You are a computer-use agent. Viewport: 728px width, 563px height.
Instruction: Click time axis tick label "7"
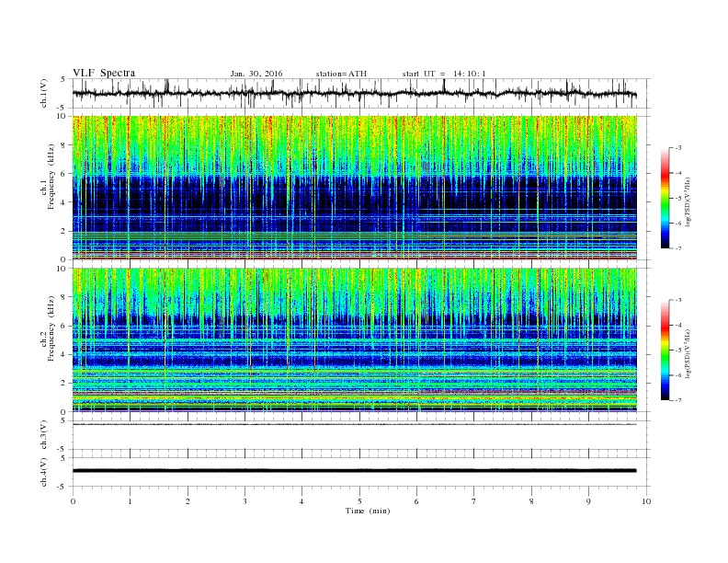click(474, 501)
